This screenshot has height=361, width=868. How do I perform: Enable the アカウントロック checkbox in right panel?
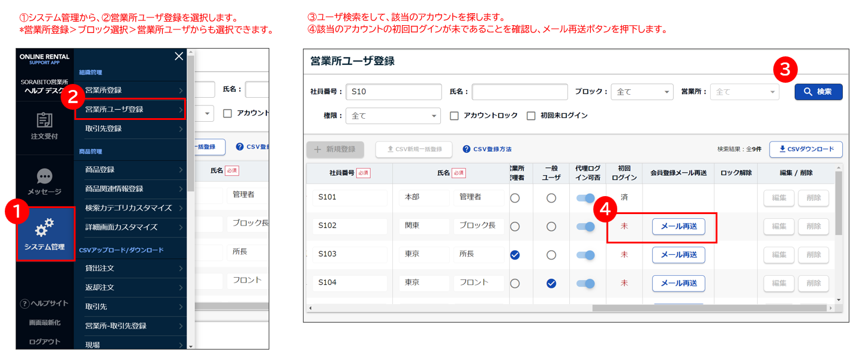click(455, 116)
